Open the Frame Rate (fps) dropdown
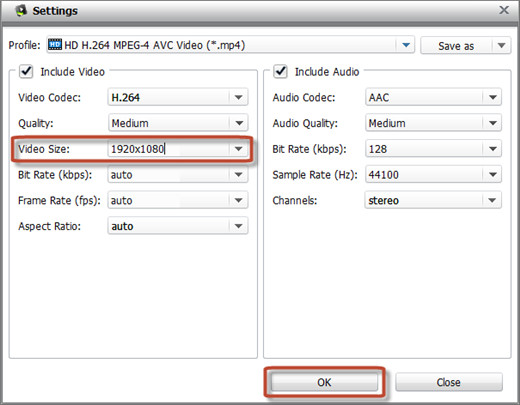Viewport: 520px width, 405px height. click(178, 200)
